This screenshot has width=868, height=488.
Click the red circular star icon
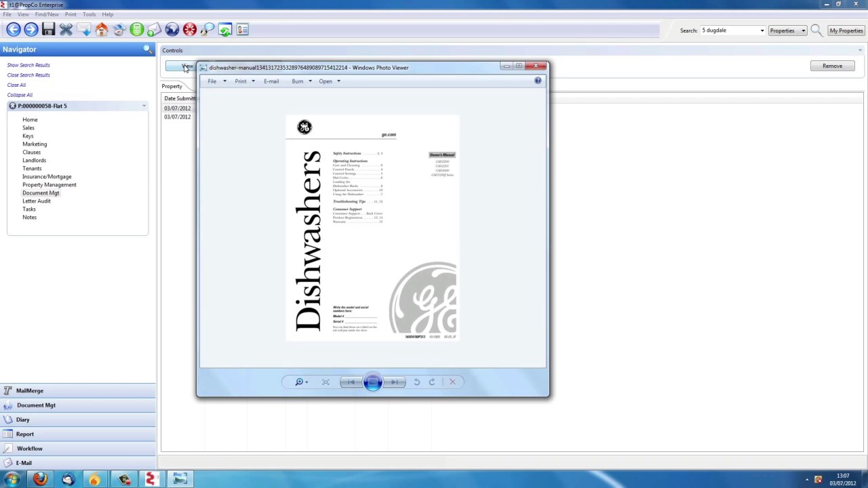point(189,30)
